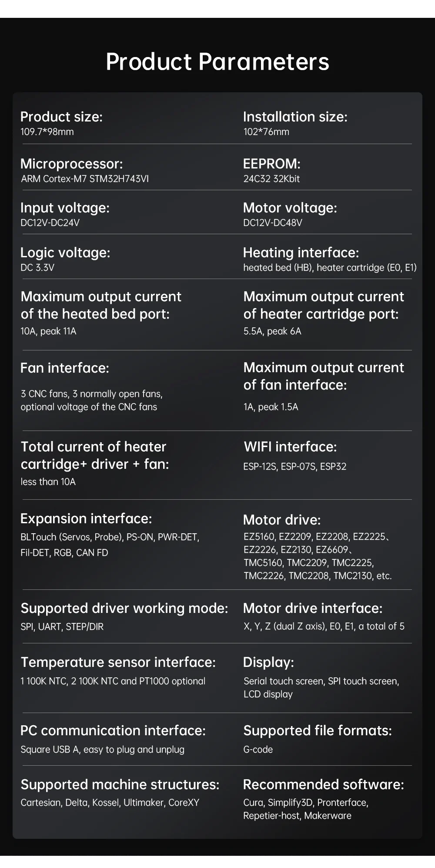Viewport: 435px width, 868px height.
Task: Click the Recommended software heading
Action: pyautogui.click(x=323, y=784)
